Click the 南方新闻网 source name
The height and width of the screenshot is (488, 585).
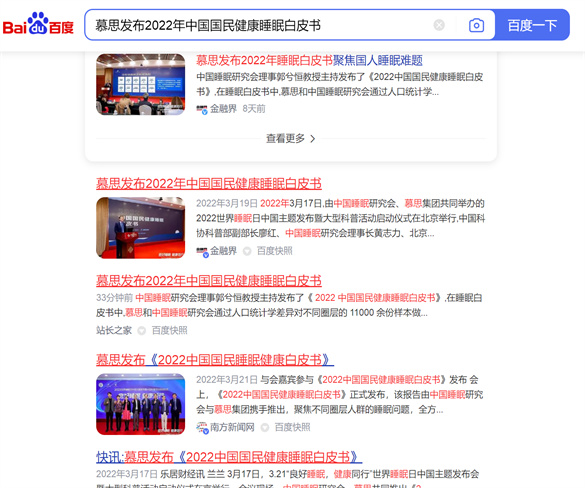[232, 427]
